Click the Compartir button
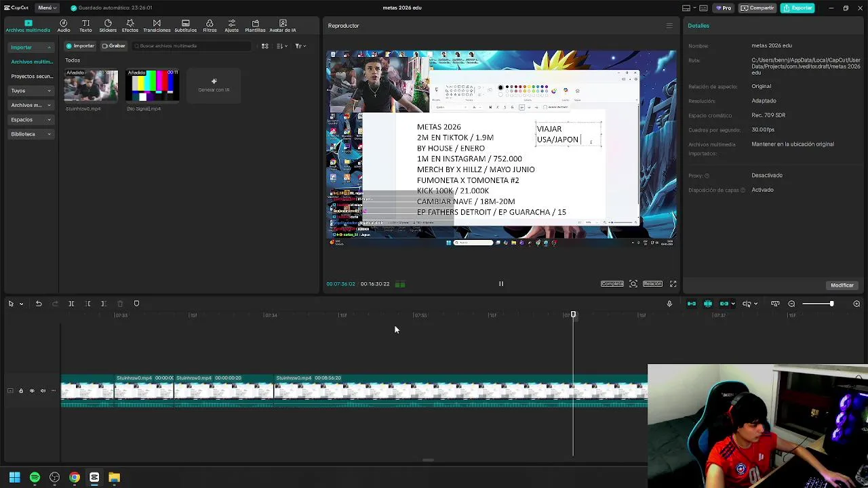Screen dimensions: 868x488 (x=757, y=8)
